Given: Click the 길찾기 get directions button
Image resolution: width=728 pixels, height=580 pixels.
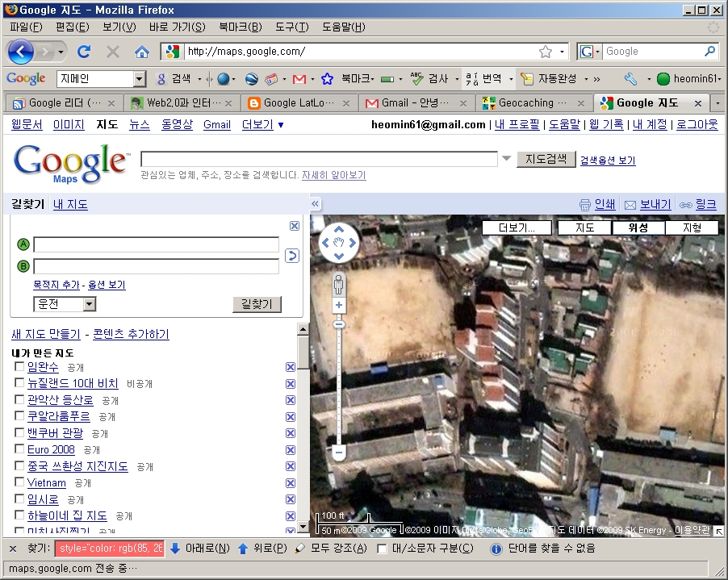Looking at the screenshot, I should [x=257, y=304].
